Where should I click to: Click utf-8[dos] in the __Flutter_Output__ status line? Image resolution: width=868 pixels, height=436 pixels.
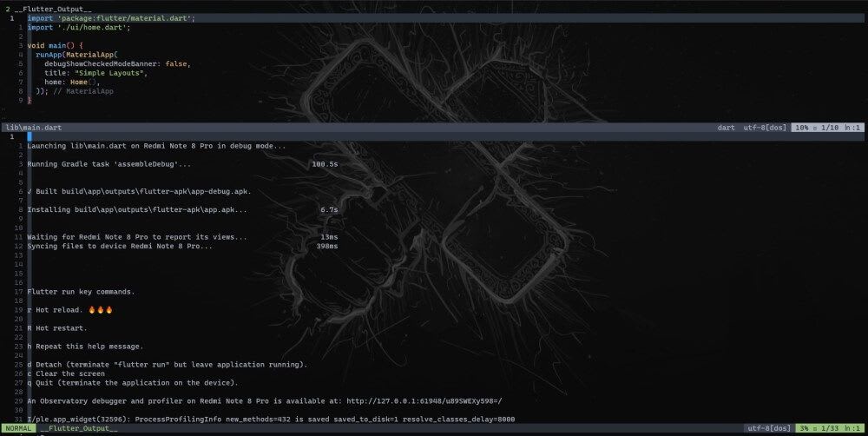pyautogui.click(x=768, y=428)
